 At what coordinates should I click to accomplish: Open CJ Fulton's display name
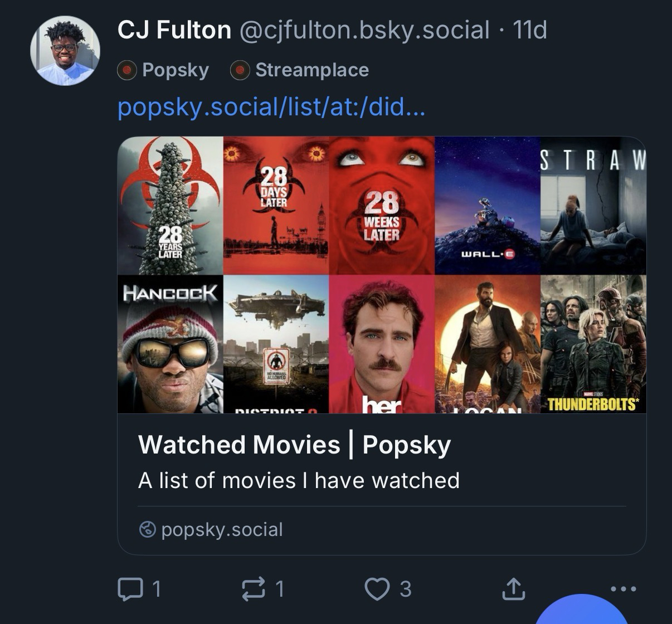174,30
